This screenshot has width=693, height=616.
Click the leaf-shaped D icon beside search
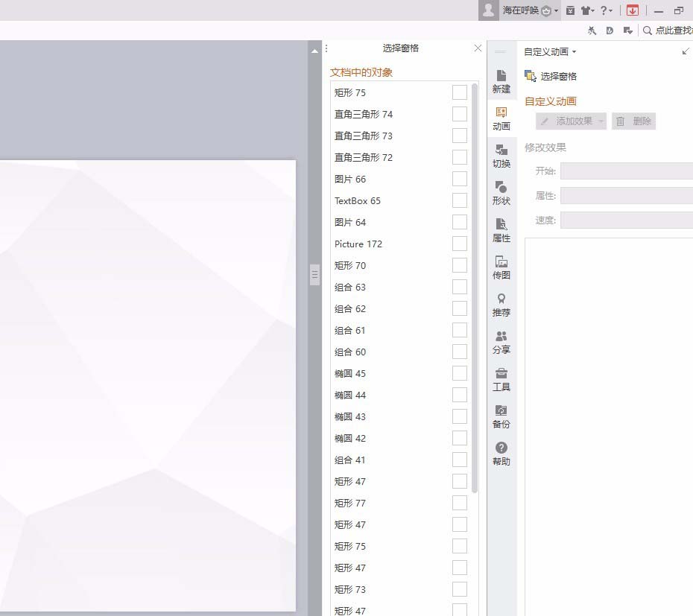point(610,31)
